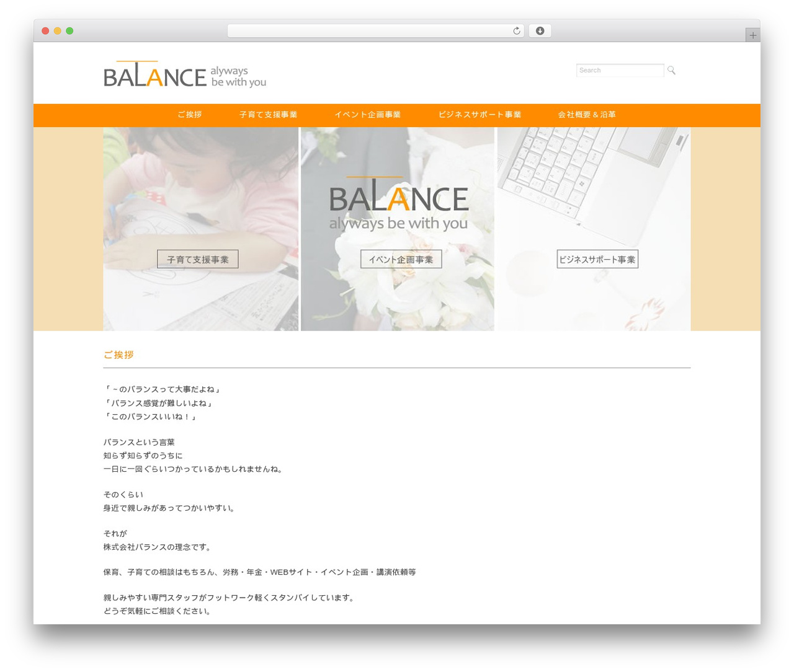
Task: Click the line starting 一日に一回ぐらい
Action: 195,469
